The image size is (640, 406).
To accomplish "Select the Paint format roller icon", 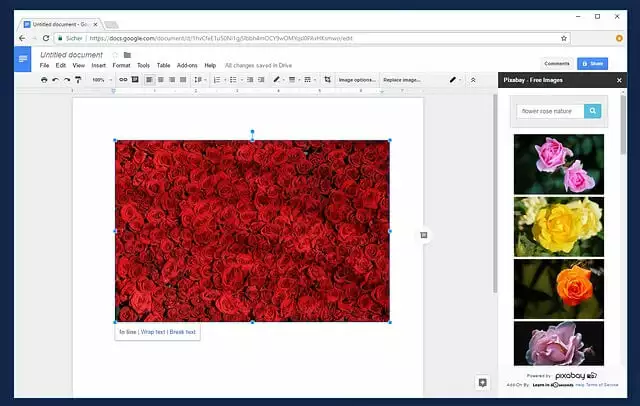I will click(78, 79).
